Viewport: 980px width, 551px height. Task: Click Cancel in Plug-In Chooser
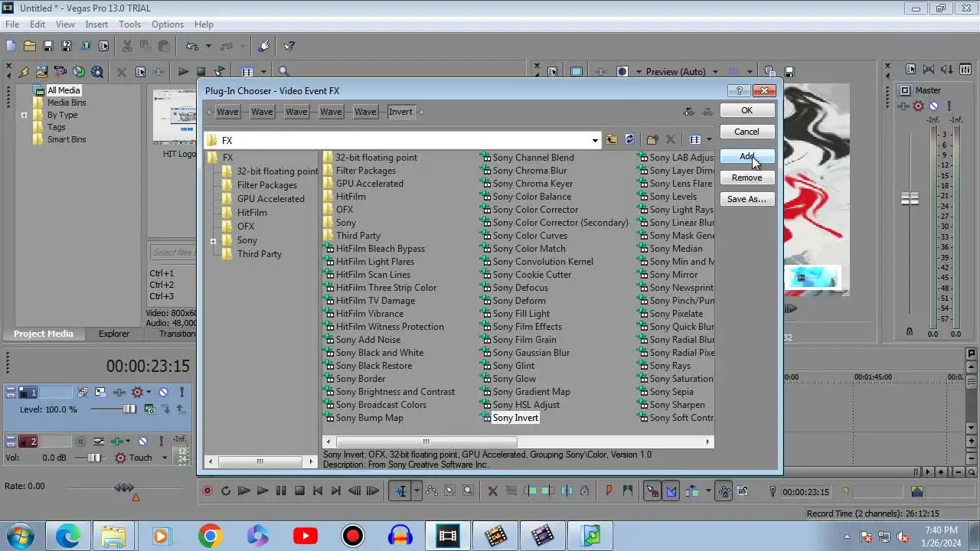click(x=746, y=132)
